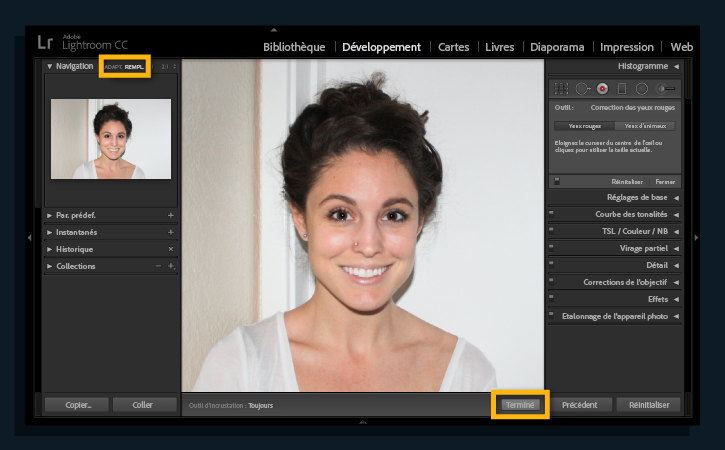Expand the Historique panel
Image resolution: width=725 pixels, height=450 pixels.
point(49,249)
